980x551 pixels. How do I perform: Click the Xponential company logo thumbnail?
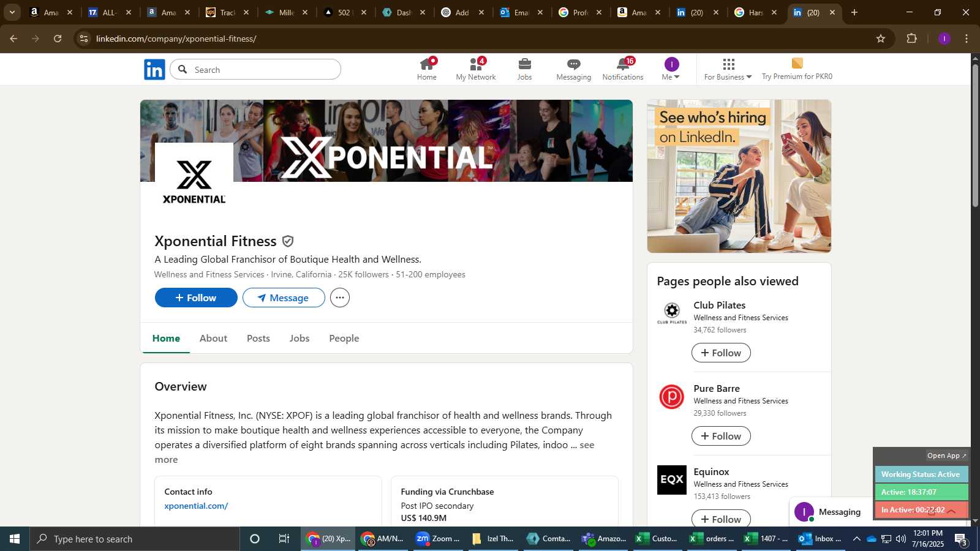pyautogui.click(x=194, y=182)
